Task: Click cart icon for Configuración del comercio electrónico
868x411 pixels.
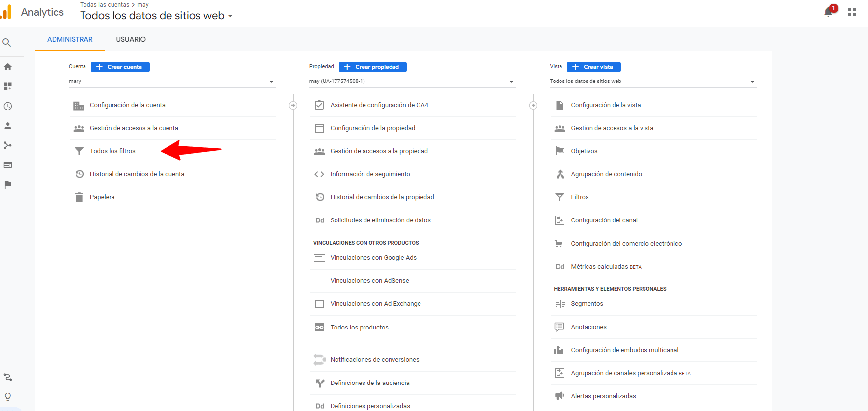Action: point(559,244)
